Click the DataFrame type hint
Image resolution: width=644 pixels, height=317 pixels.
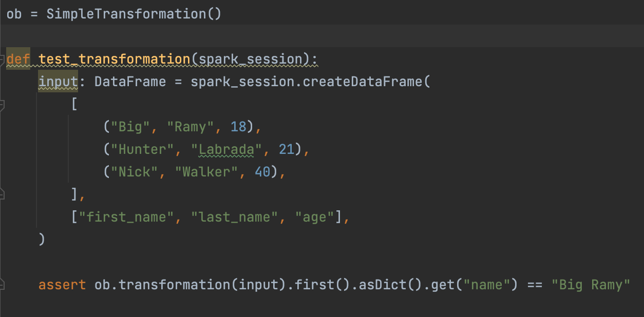[x=130, y=82]
